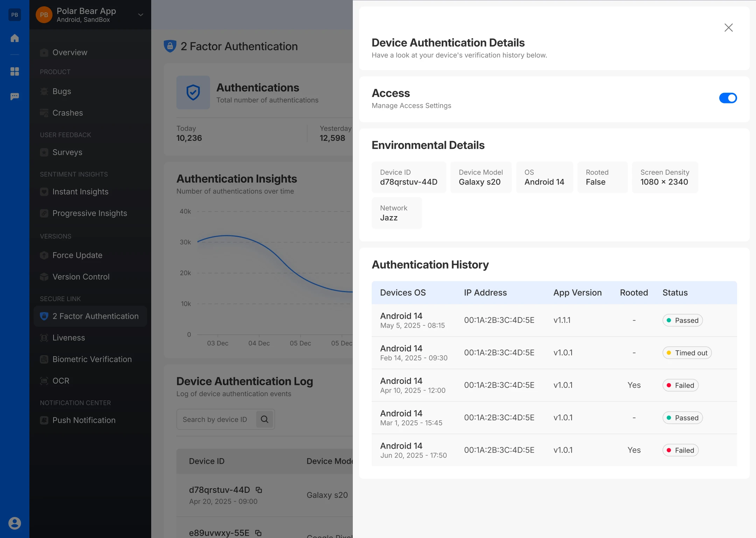This screenshot has width=756, height=538.
Task: Open the dashboard grid icon
Action: [x=15, y=71]
